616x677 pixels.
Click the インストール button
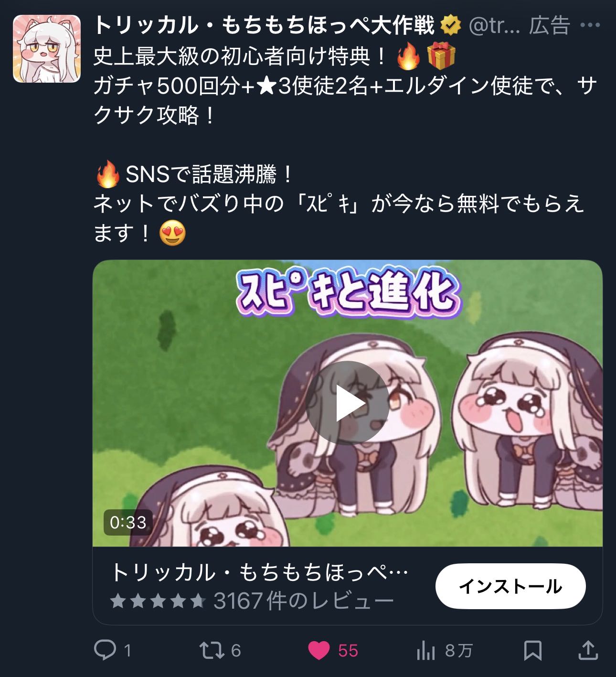click(510, 586)
